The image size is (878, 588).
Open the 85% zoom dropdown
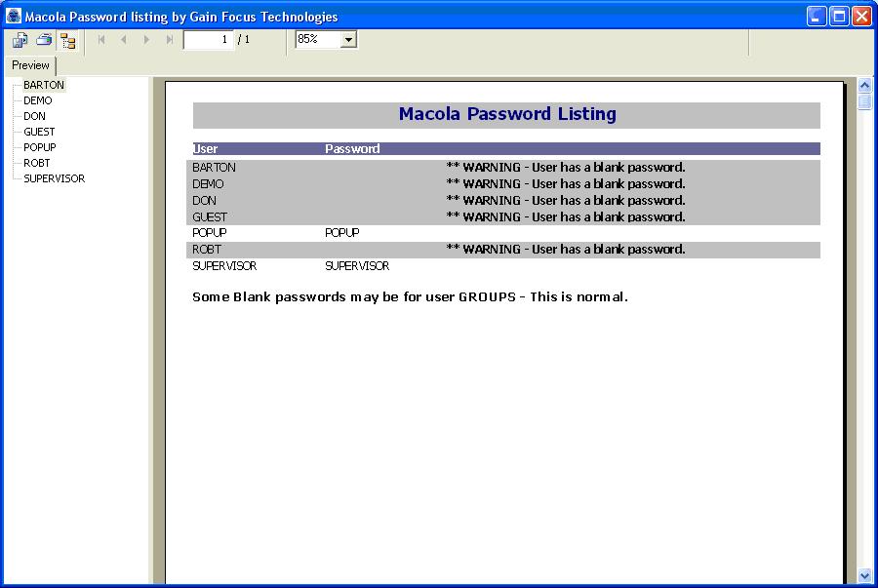pos(348,40)
